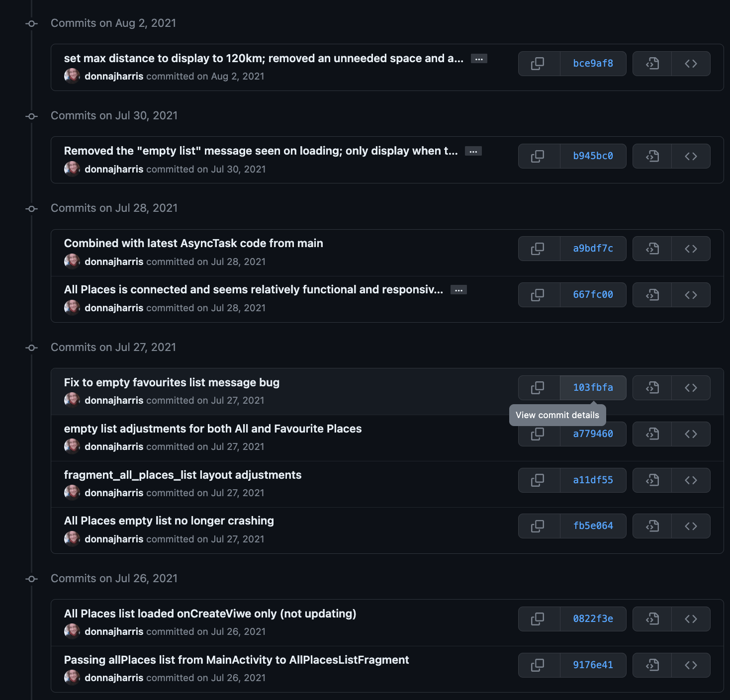Browse repository at commit bce9af8

tap(691, 63)
